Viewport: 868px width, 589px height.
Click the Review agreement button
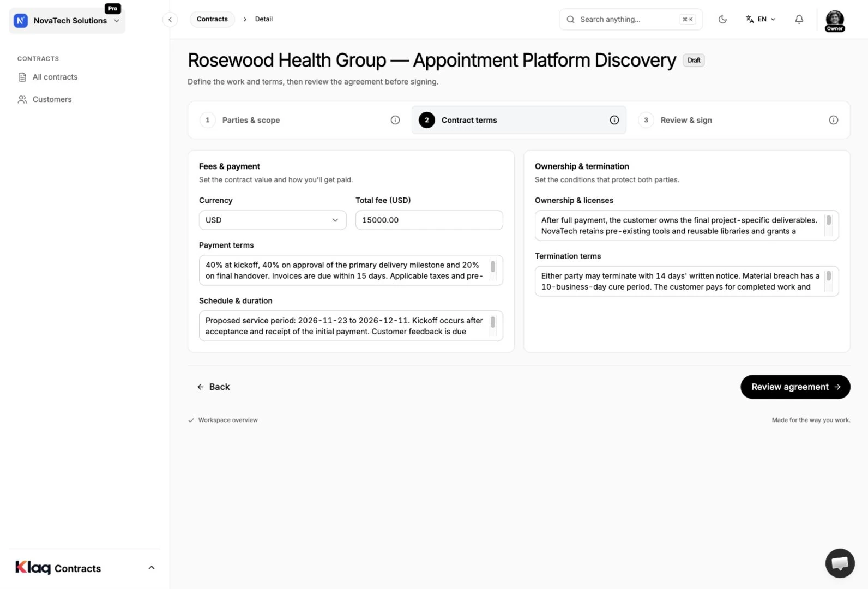[x=795, y=387]
